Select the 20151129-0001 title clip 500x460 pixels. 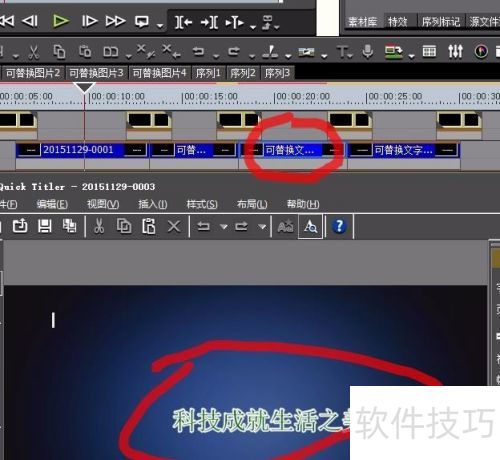click(82, 150)
